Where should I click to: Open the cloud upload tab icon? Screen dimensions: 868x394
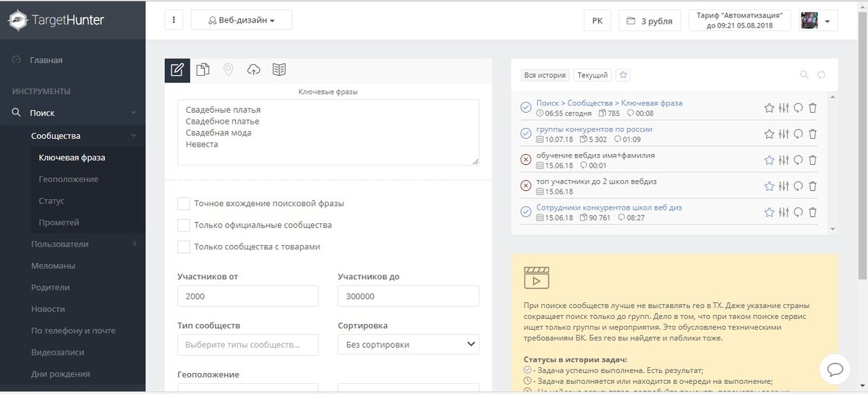click(x=253, y=69)
